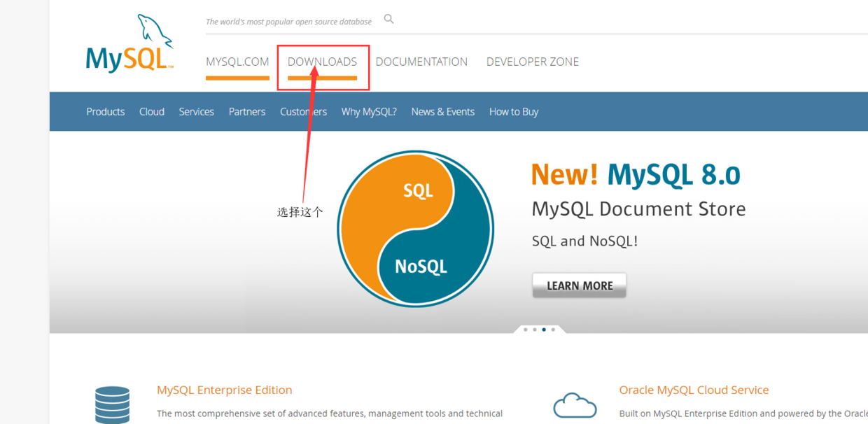Select the highlighted third banner slide dot

(x=544, y=330)
